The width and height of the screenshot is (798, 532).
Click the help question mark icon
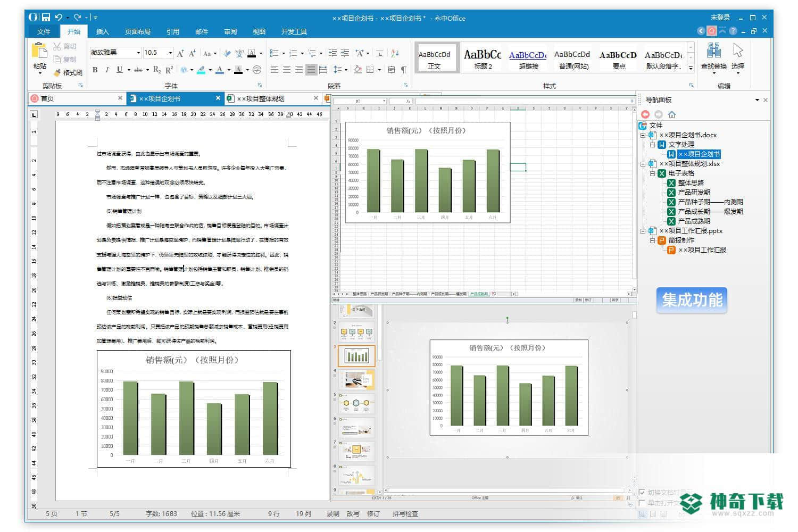pos(733,31)
